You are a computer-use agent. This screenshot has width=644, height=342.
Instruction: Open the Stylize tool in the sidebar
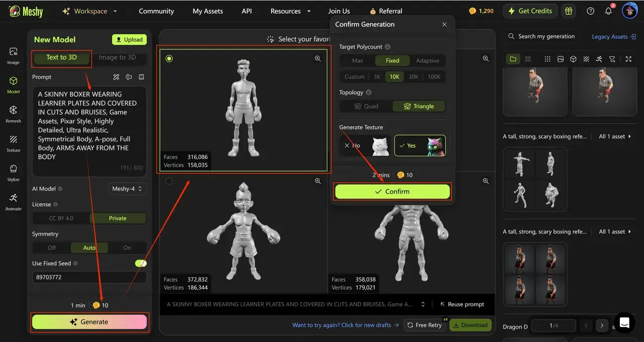[x=13, y=173]
